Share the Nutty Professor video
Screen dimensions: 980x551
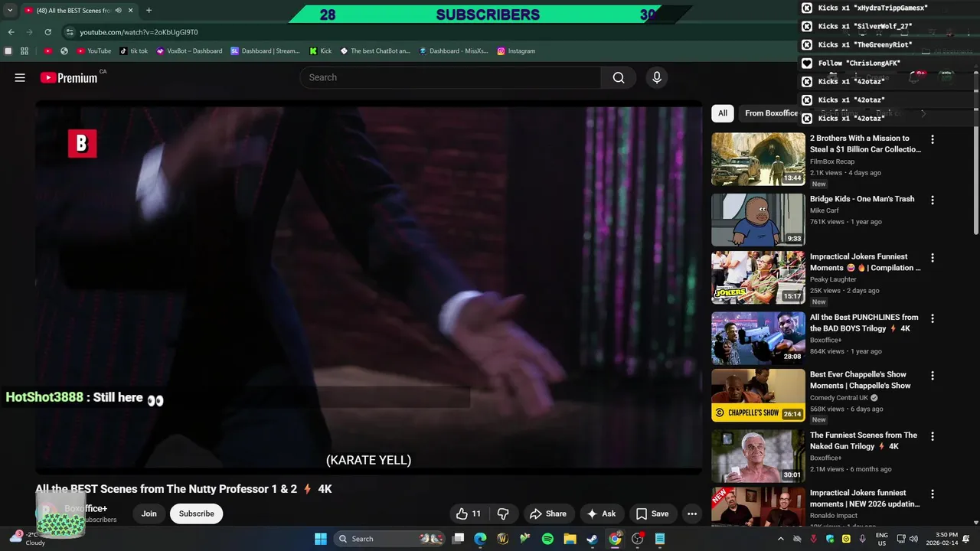tap(548, 514)
